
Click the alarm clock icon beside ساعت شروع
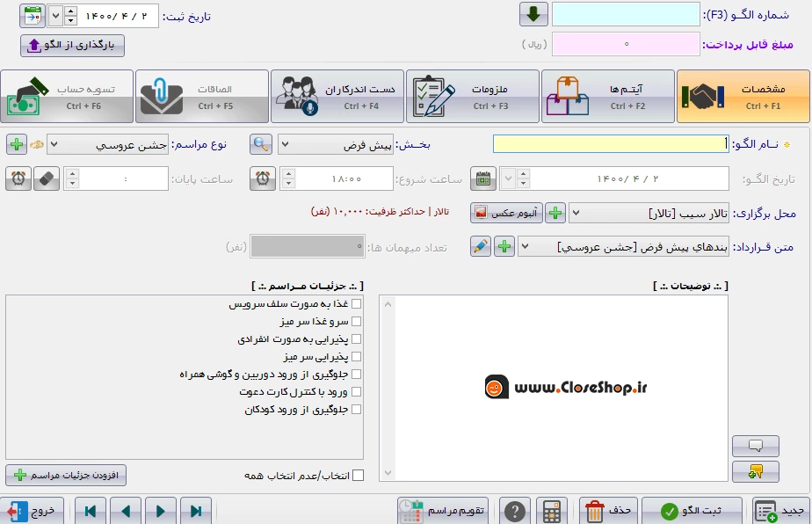[x=263, y=178]
